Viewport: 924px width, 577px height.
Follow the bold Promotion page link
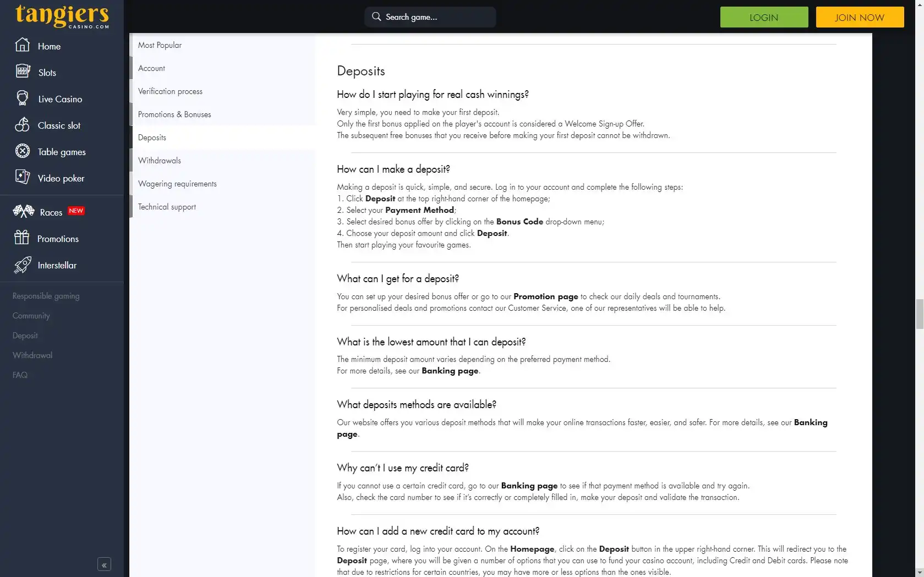[545, 296]
